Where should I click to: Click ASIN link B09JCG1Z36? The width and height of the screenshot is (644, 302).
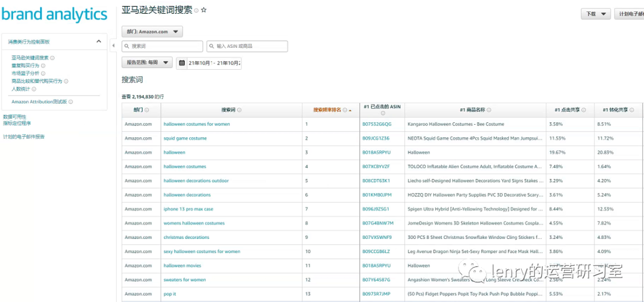coord(376,138)
